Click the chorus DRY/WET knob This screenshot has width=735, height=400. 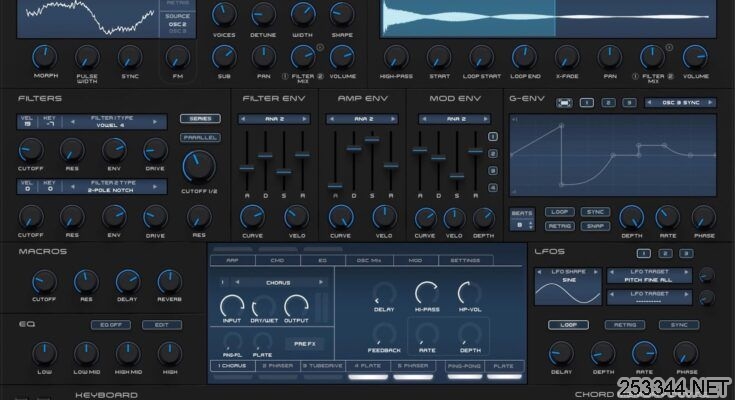coord(263,306)
